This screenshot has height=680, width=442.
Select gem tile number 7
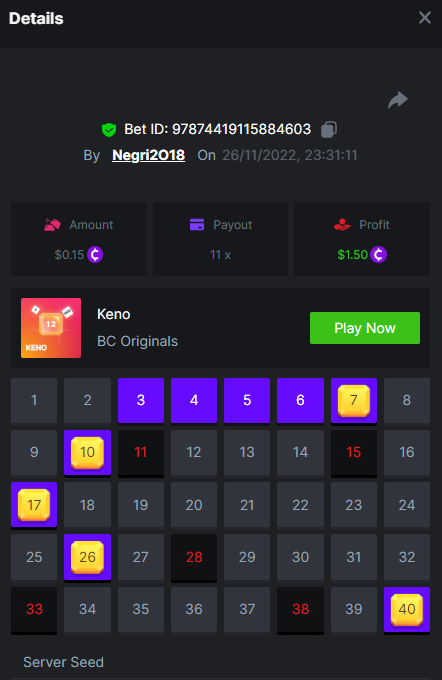tap(354, 401)
